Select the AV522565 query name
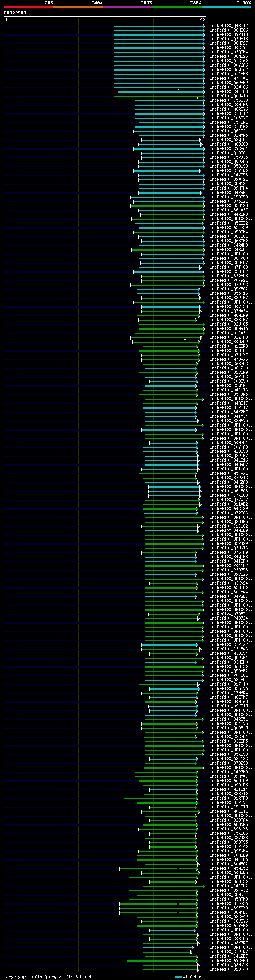255x980 pixels. click(15, 13)
